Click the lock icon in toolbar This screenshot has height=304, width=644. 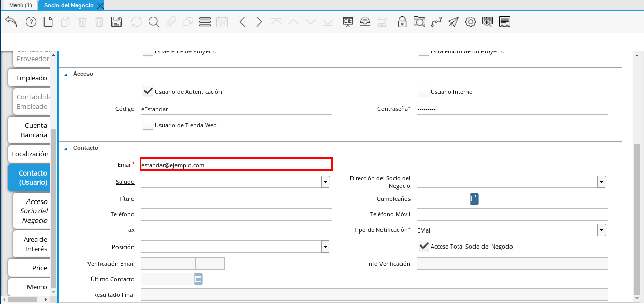(x=402, y=22)
